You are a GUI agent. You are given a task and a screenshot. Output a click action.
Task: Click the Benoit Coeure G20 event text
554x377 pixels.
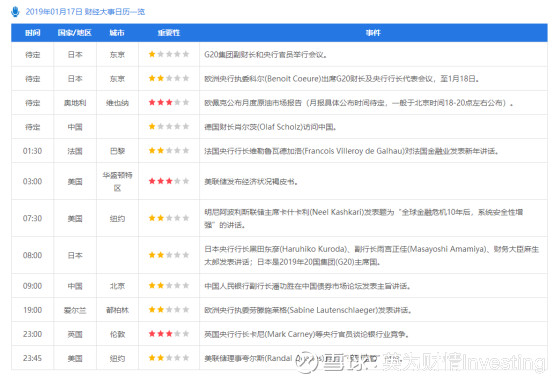click(342, 79)
